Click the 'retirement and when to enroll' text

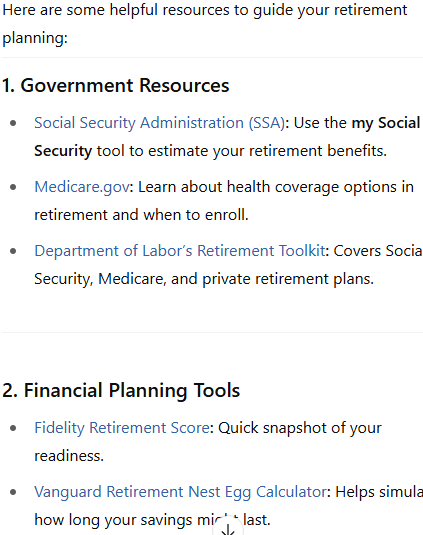[141, 215]
